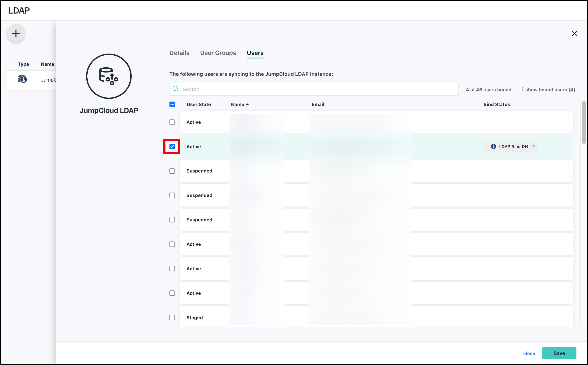The image size is (588, 365).
Task: Switch to the Details tab
Action: click(179, 53)
